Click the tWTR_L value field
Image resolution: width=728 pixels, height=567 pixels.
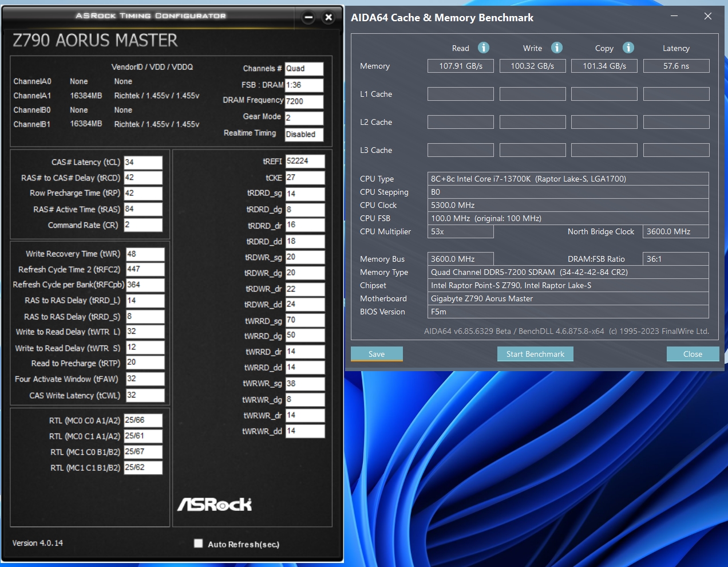pyautogui.click(x=145, y=332)
